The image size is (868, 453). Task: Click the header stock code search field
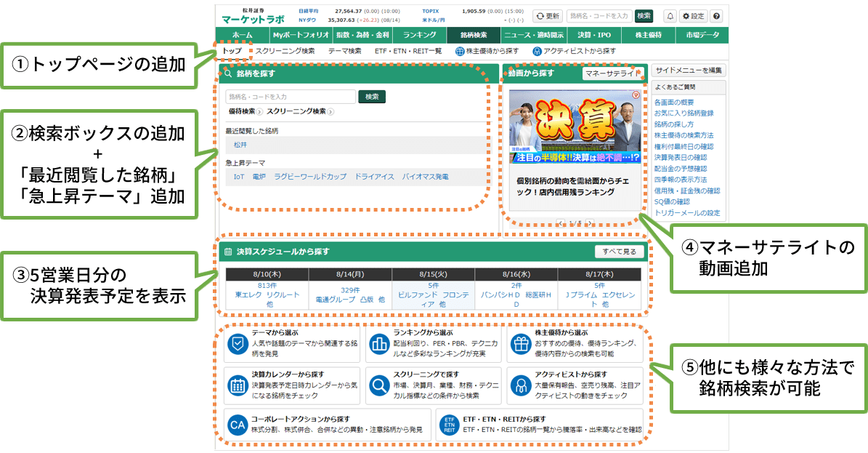[x=599, y=16]
